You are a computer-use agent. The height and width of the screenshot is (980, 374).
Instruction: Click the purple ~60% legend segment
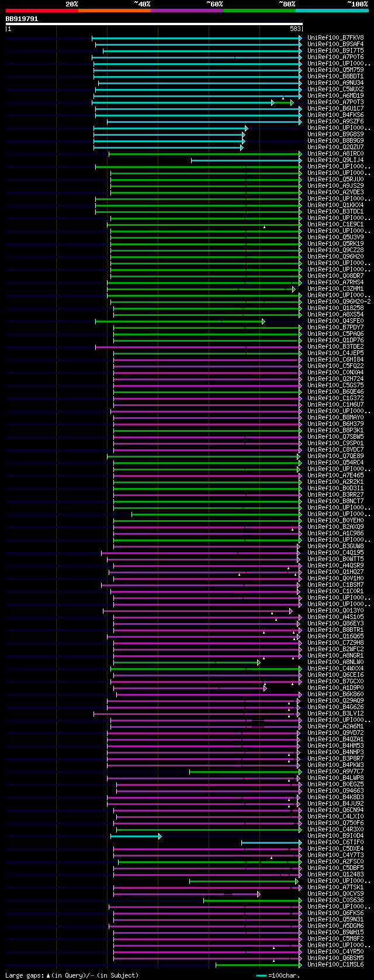pos(186,10)
